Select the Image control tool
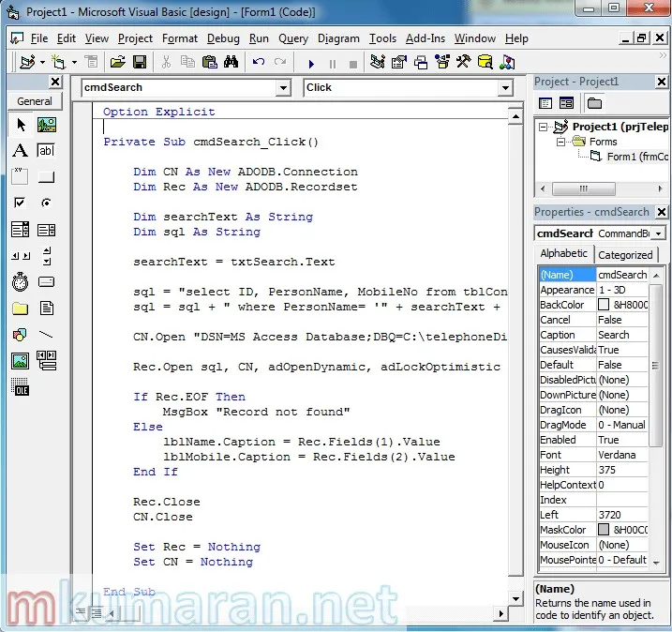Image resolution: width=672 pixels, height=632 pixels. coord(20,361)
